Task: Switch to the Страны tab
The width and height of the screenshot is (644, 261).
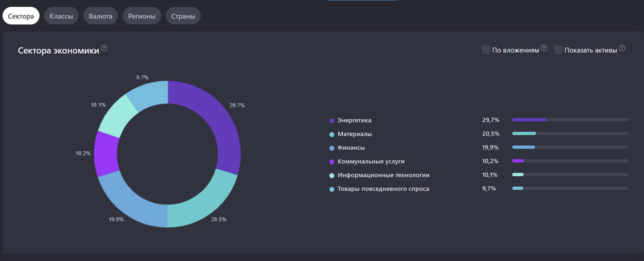Action: [x=183, y=16]
